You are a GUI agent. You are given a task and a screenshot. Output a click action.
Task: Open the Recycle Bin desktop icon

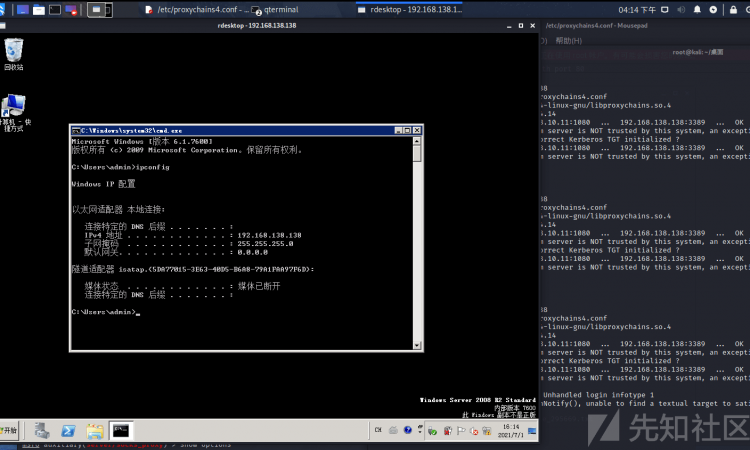click(x=13, y=54)
